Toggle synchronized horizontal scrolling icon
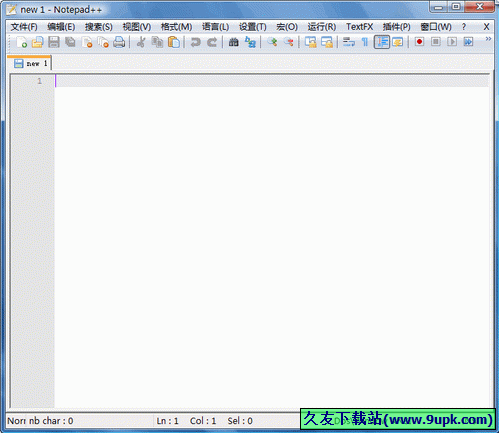 tap(327, 42)
